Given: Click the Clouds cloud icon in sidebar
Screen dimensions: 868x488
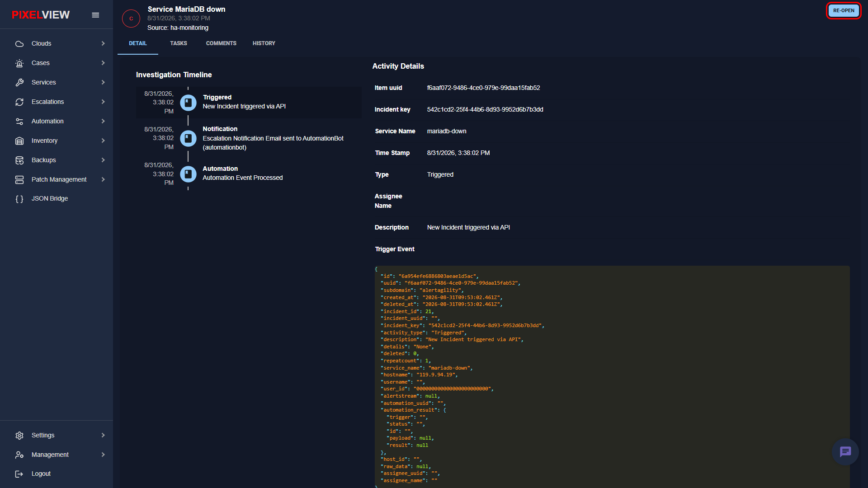Looking at the screenshot, I should [19, 44].
